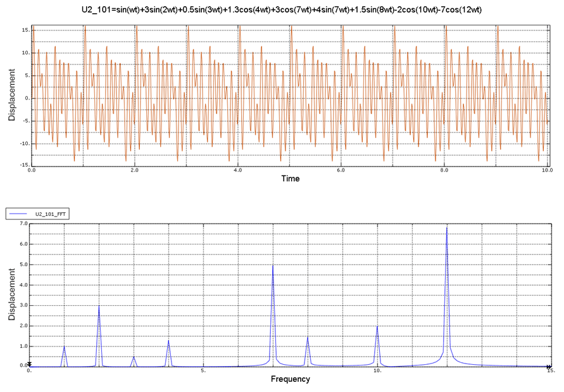Click the FFT peak at frequency 8
564x392 pixels.
pyautogui.click(x=308, y=338)
